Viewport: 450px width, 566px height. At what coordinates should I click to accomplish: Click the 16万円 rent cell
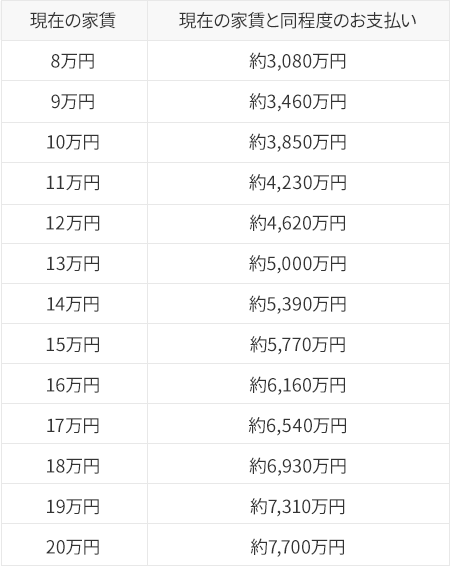pyautogui.click(x=73, y=384)
